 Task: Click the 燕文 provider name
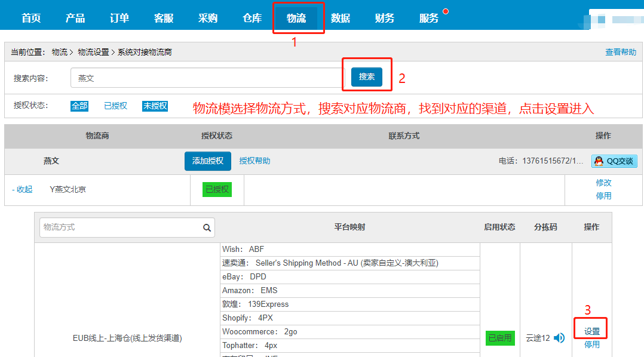(51, 161)
